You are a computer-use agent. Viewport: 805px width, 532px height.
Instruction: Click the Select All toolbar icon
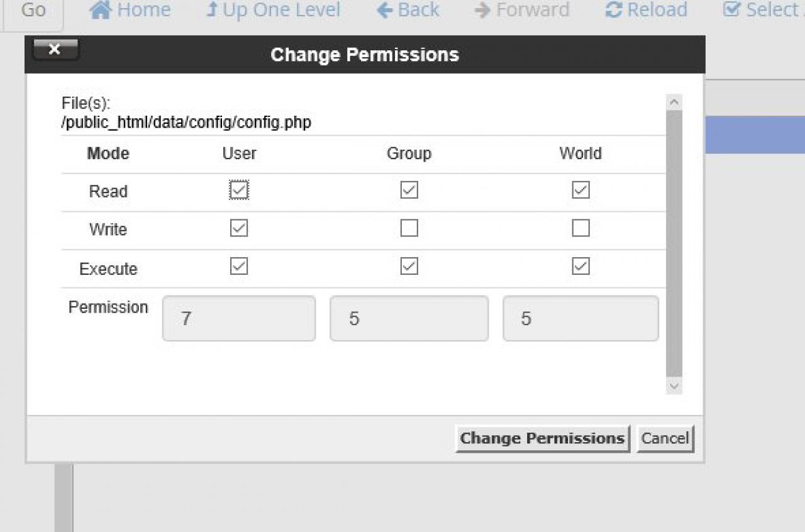tap(732, 11)
